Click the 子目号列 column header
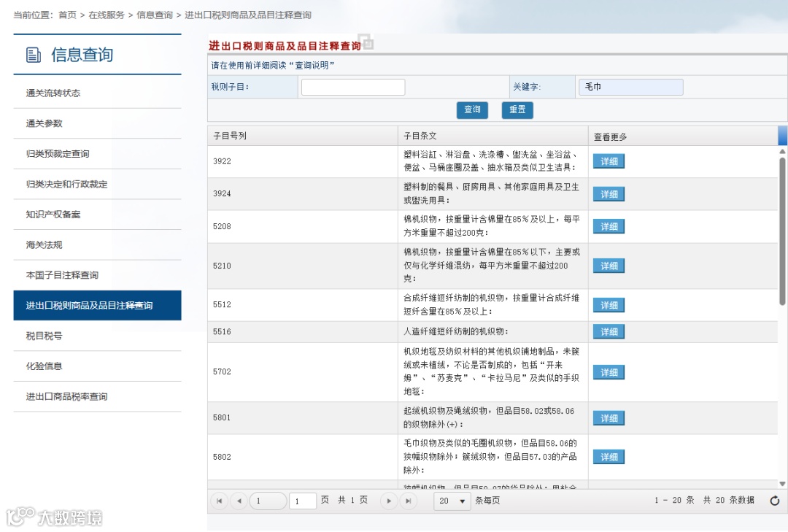Viewport: 788px width, 532px height. coord(303,136)
